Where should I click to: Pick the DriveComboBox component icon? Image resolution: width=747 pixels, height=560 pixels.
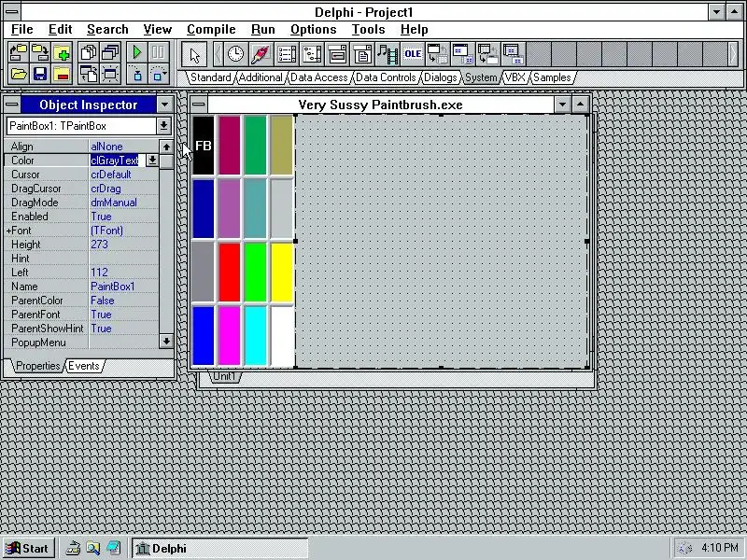point(337,54)
